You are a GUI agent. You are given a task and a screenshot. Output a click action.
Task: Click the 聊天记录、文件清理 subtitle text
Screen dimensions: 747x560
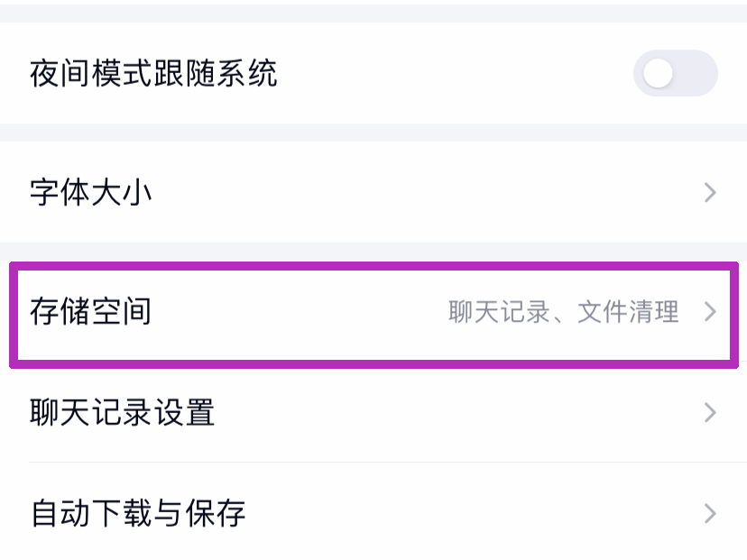pos(564,313)
